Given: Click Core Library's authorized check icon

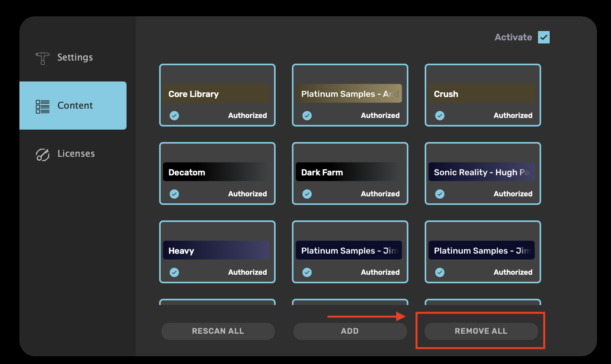Looking at the screenshot, I should [174, 116].
